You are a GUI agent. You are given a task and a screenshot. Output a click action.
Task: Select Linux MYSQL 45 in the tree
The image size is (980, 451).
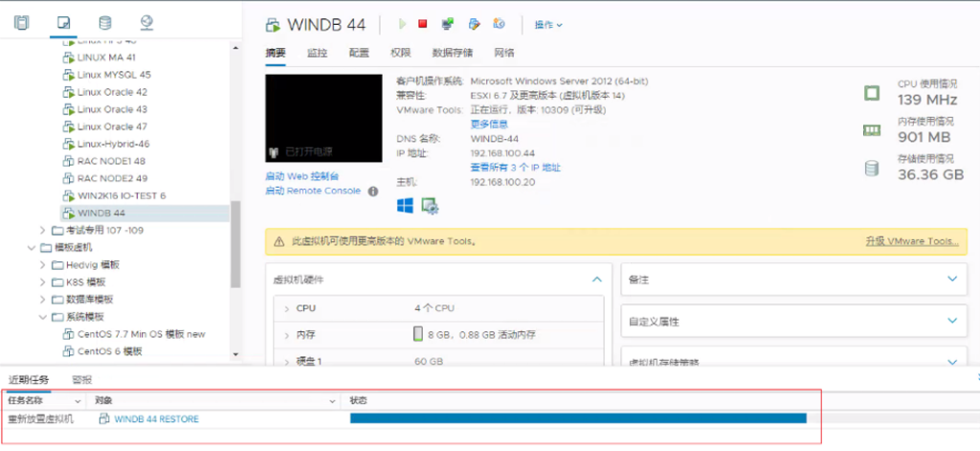113,75
